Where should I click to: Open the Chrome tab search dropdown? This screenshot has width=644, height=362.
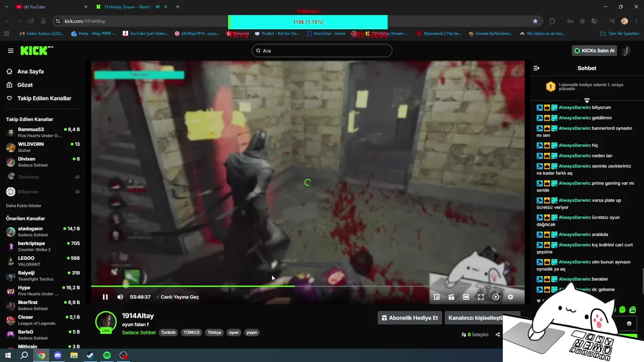pos(7,7)
